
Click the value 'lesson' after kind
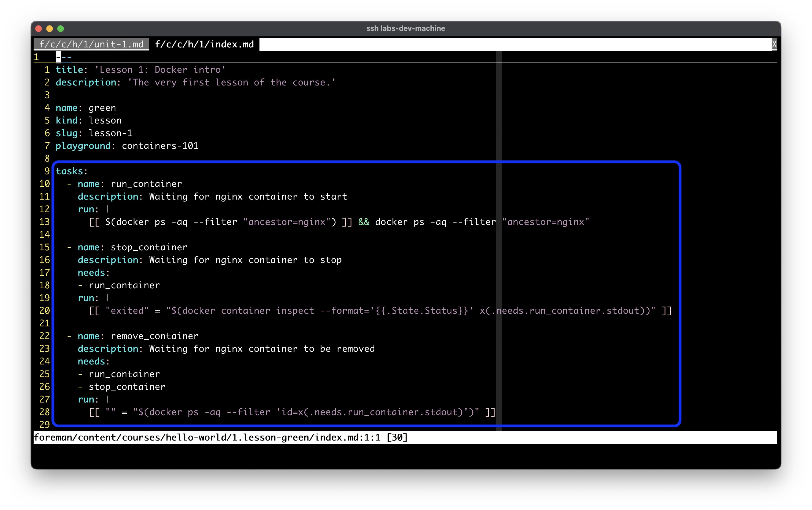105,120
